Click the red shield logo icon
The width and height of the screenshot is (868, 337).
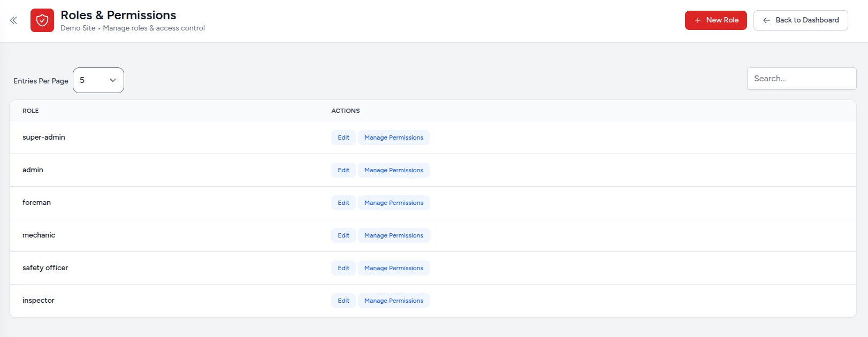(x=42, y=20)
